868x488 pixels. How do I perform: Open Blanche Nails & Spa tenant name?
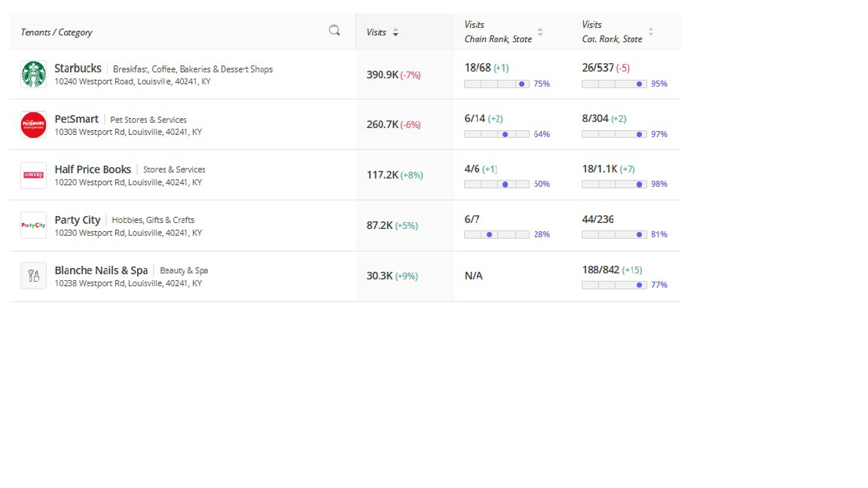click(x=101, y=270)
